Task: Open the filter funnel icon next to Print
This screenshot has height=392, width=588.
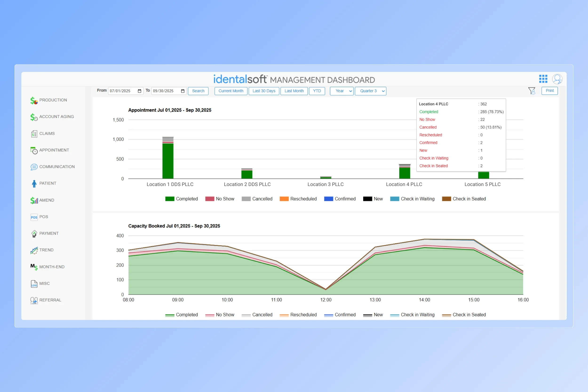Action: (x=532, y=91)
